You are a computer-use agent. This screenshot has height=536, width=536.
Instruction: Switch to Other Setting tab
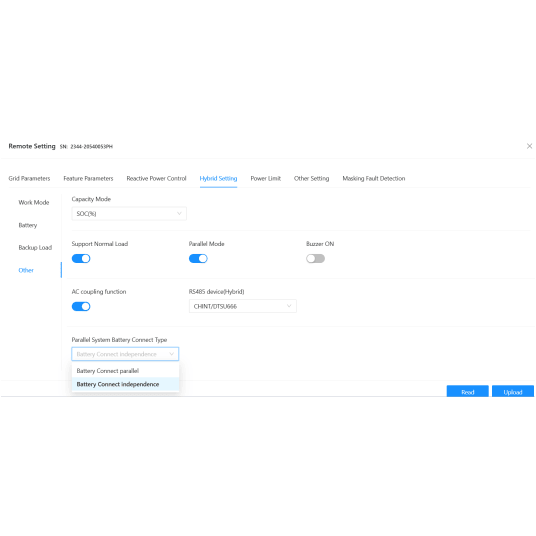pos(311,178)
